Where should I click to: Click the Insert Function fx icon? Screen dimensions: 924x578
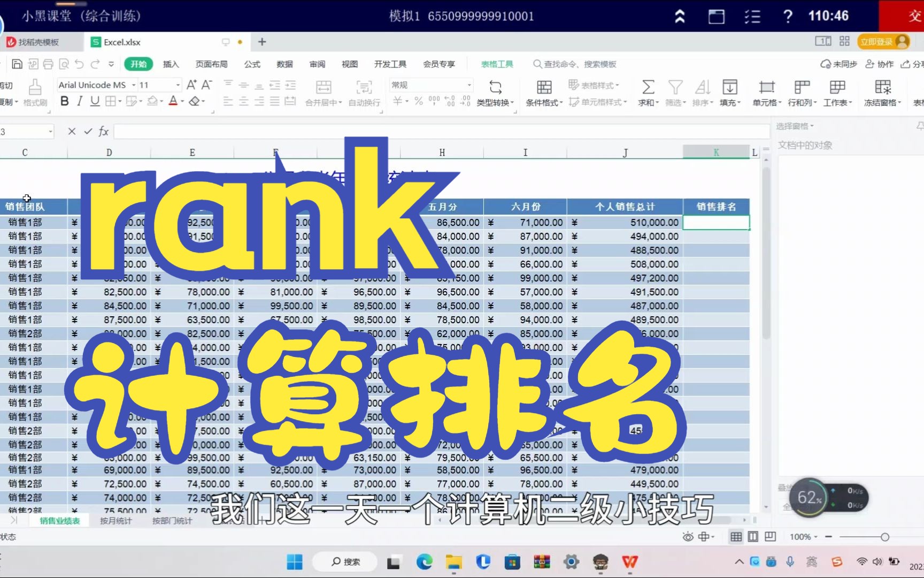103,131
